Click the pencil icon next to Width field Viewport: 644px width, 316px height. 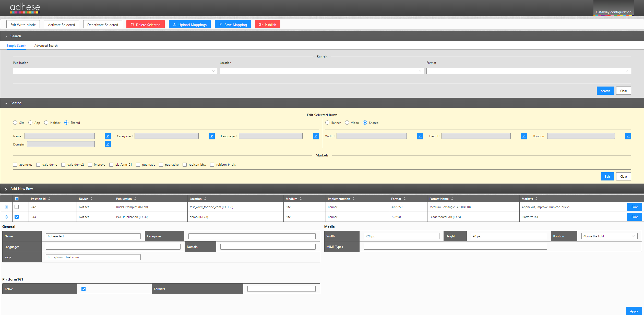[420, 136]
